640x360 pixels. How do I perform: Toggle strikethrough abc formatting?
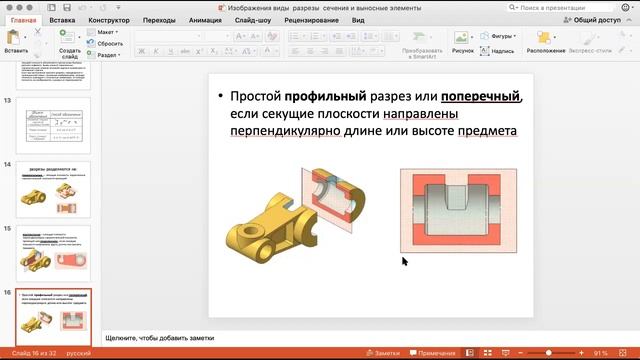pos(185,51)
